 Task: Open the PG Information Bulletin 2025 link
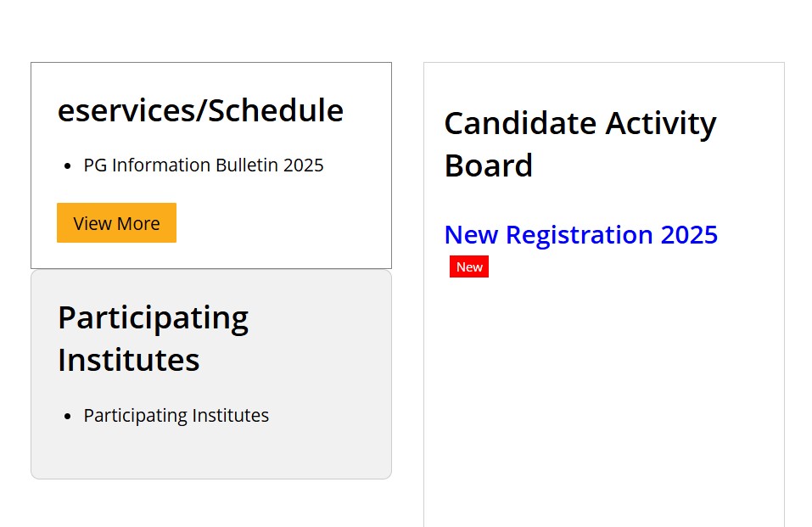tap(204, 165)
